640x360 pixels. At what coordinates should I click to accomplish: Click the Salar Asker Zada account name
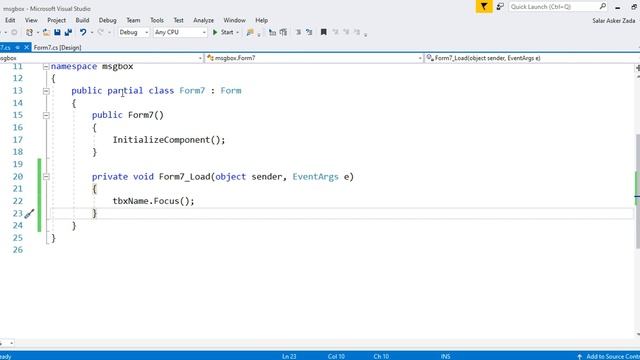(x=613, y=20)
